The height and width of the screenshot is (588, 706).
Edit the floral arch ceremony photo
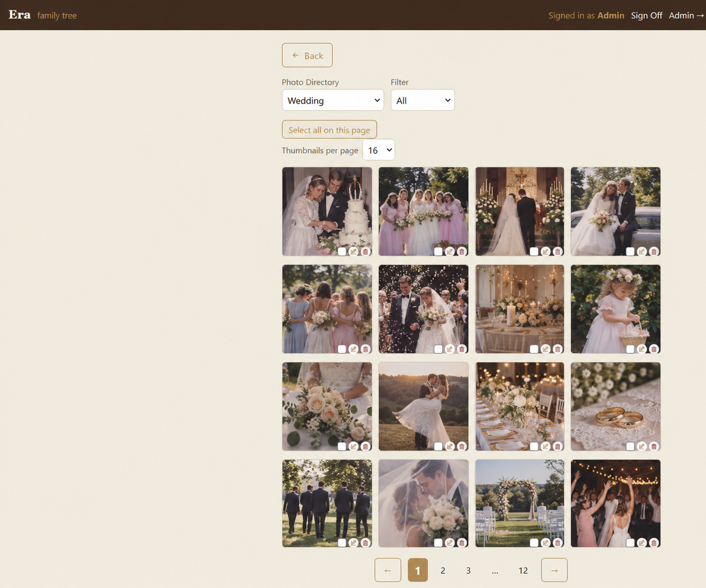(546, 543)
